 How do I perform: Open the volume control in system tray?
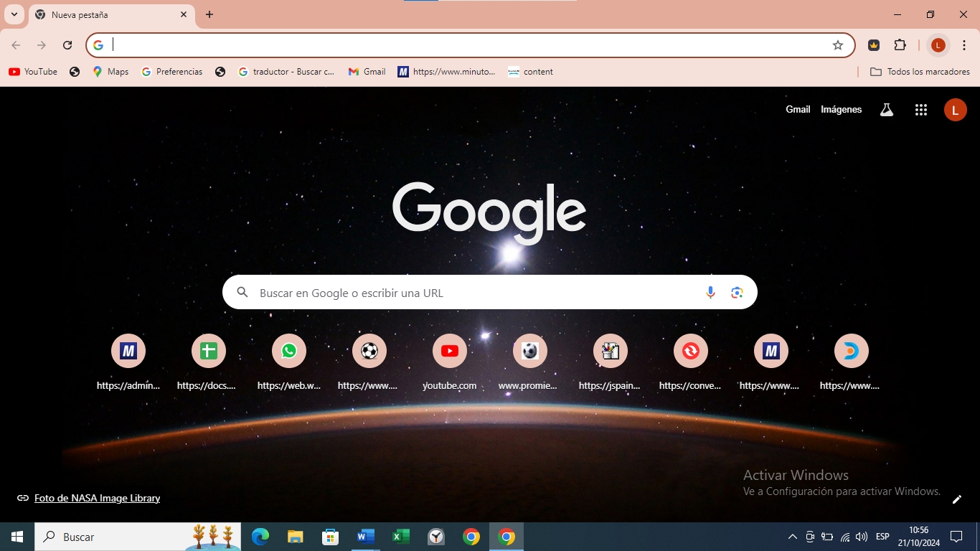[x=862, y=537]
